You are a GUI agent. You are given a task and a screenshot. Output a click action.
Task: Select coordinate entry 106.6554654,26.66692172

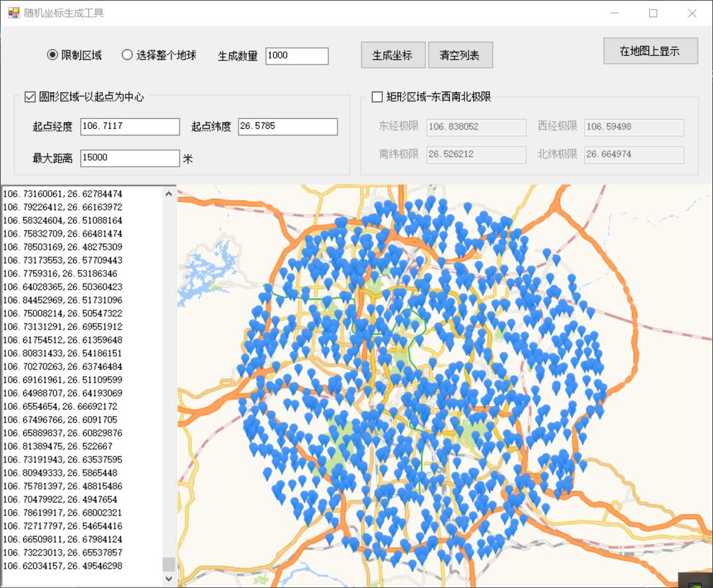pos(60,407)
